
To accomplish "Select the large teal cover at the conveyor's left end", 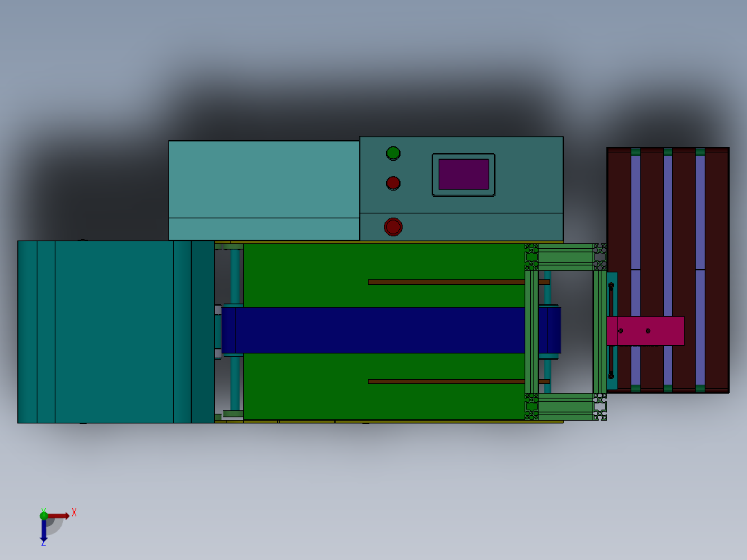I will coord(116,332).
